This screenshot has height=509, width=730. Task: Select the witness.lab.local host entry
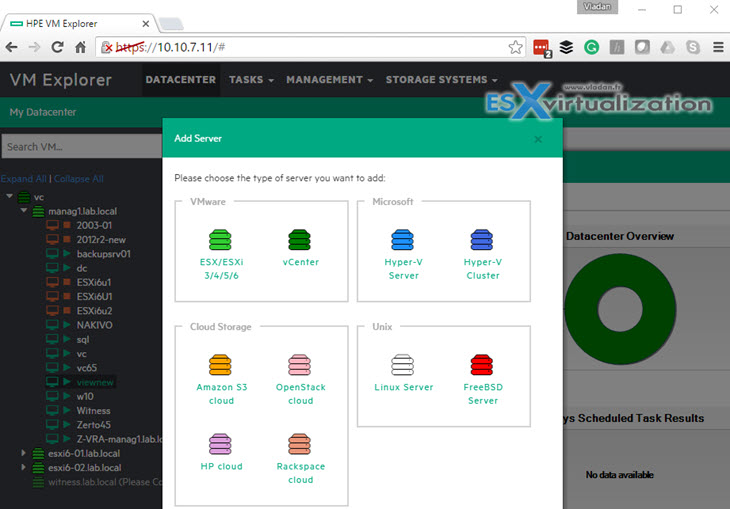(x=105, y=482)
